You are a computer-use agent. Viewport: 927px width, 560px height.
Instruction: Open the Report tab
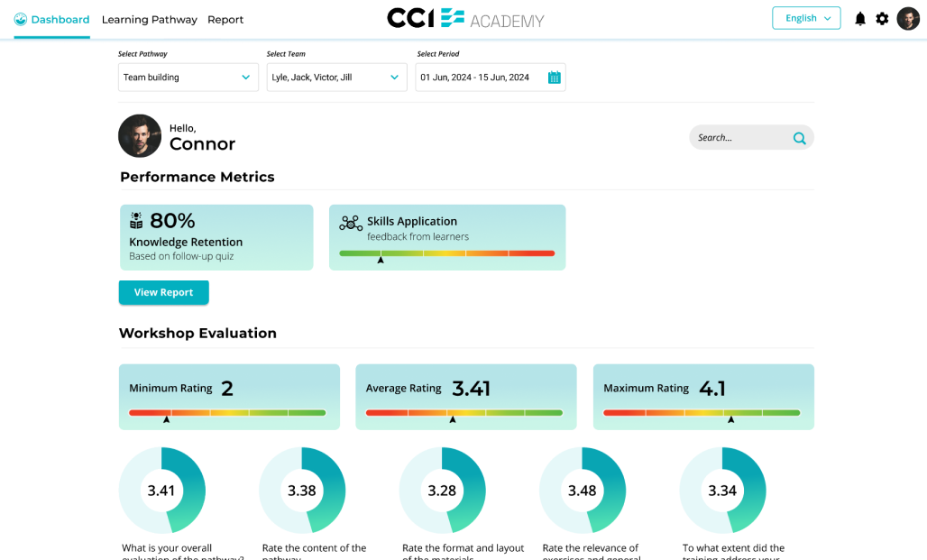coord(225,20)
